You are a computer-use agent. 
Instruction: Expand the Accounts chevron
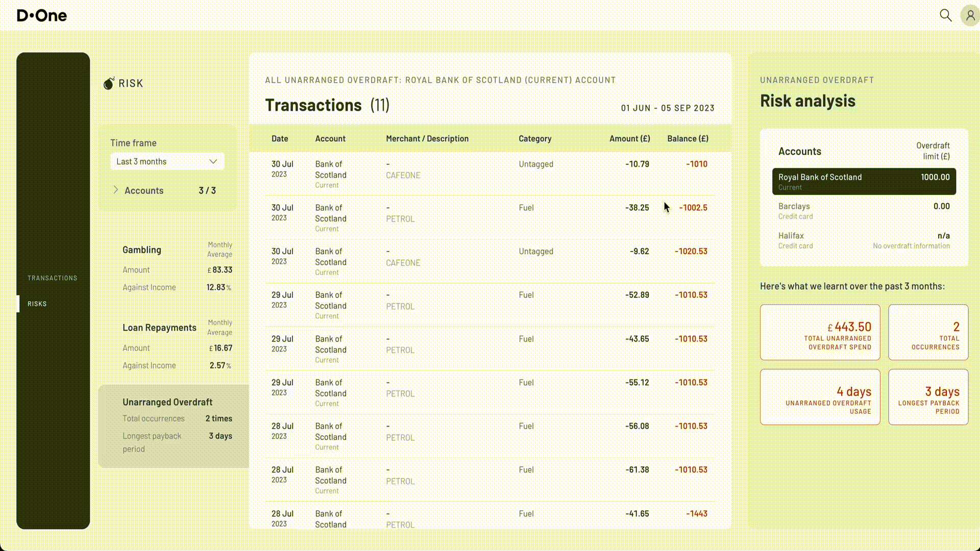116,190
